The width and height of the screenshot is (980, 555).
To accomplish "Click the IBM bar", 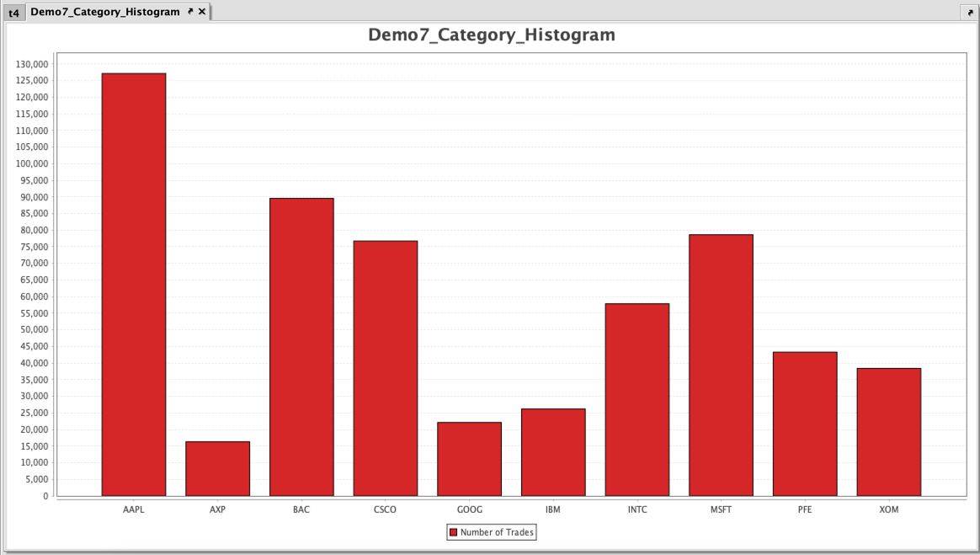I will point(553,452).
